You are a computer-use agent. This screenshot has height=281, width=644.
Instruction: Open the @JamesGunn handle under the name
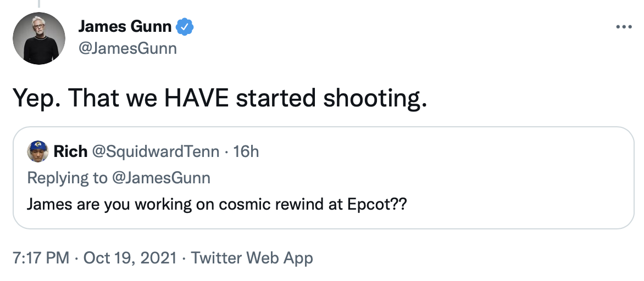(x=127, y=48)
